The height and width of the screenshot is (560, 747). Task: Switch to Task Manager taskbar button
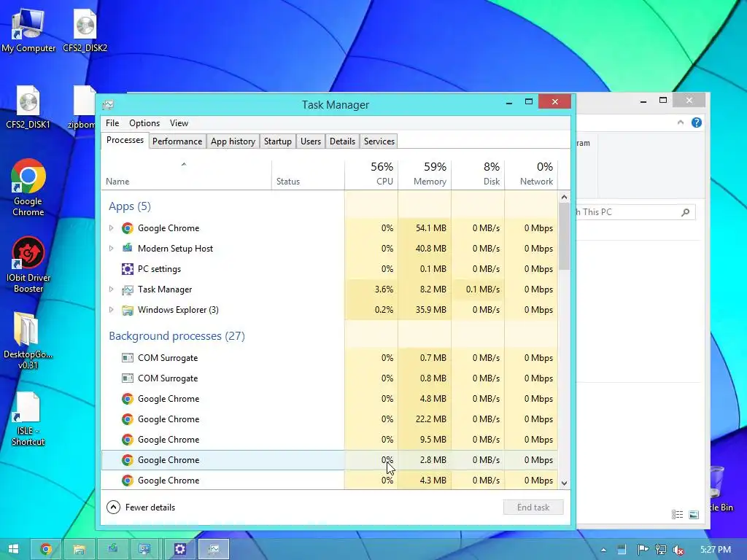coord(214,549)
